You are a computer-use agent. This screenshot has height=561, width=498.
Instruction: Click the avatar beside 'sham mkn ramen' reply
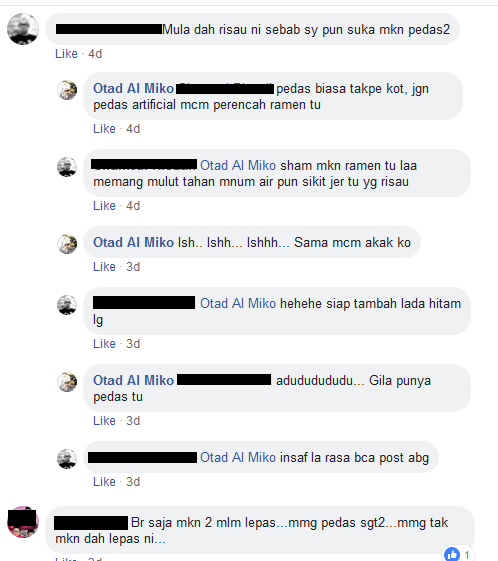[x=67, y=167]
